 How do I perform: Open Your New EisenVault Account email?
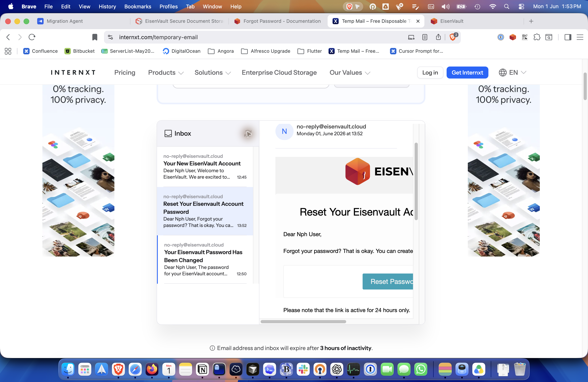205,167
